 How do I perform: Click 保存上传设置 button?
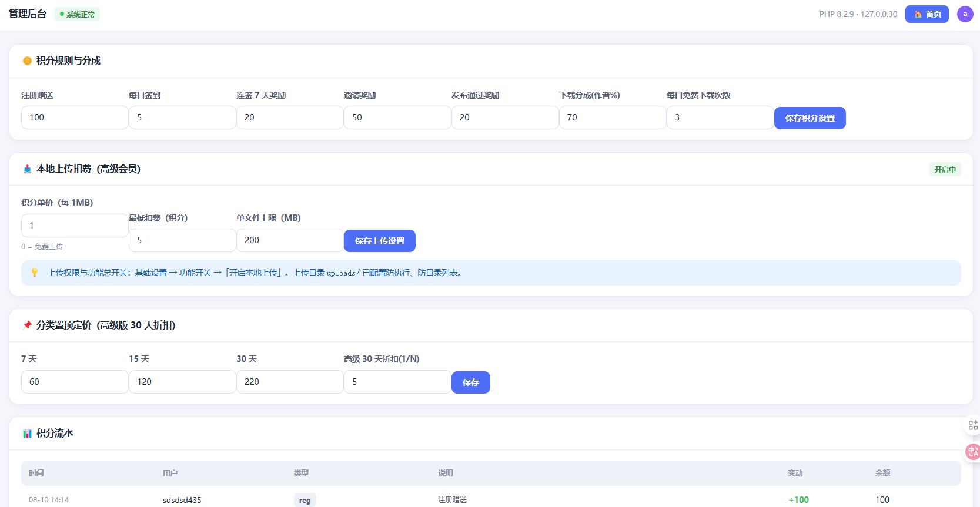click(x=380, y=241)
